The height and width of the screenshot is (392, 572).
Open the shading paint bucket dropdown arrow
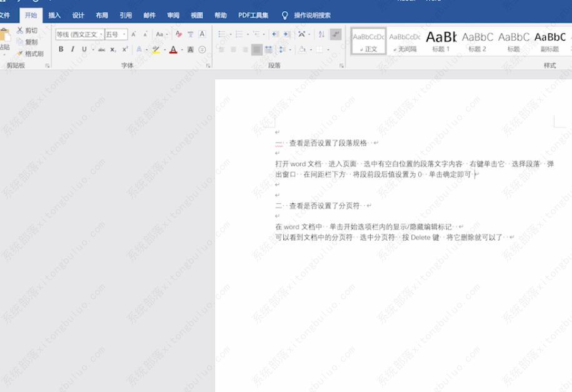311,49
